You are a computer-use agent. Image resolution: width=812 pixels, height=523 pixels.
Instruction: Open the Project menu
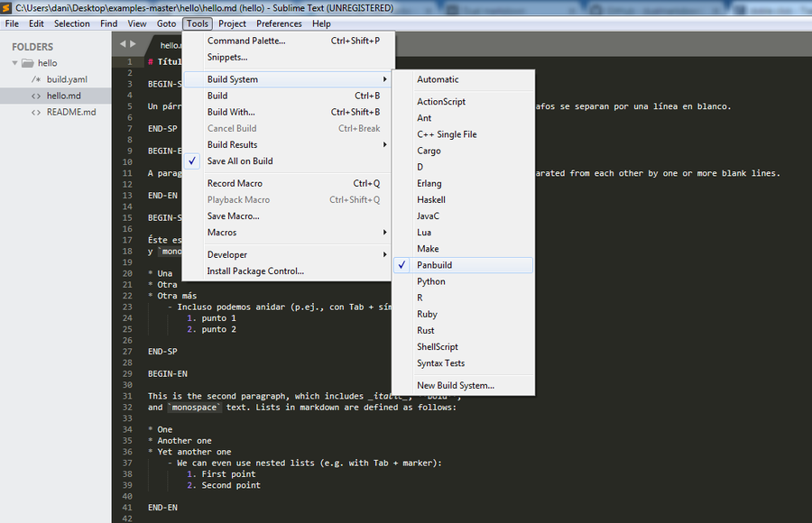[232, 23]
